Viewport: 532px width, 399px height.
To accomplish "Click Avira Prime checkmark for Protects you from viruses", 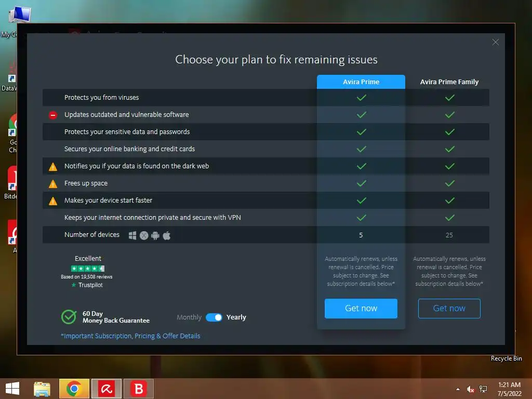I will pos(362,98).
